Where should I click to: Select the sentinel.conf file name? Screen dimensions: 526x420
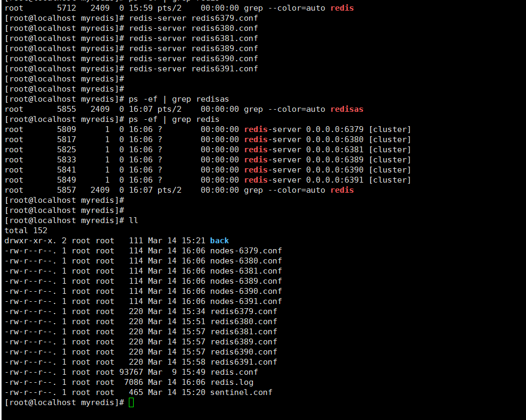pyautogui.click(x=241, y=392)
